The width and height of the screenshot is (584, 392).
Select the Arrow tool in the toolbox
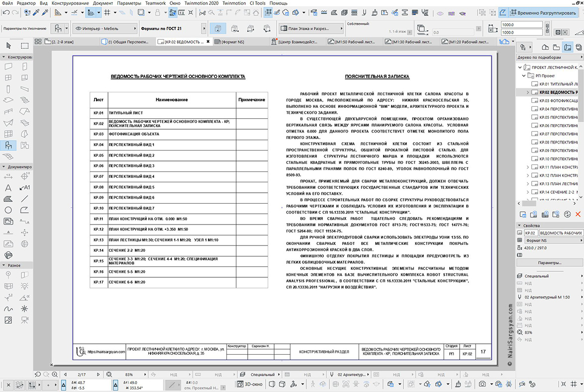(8, 45)
